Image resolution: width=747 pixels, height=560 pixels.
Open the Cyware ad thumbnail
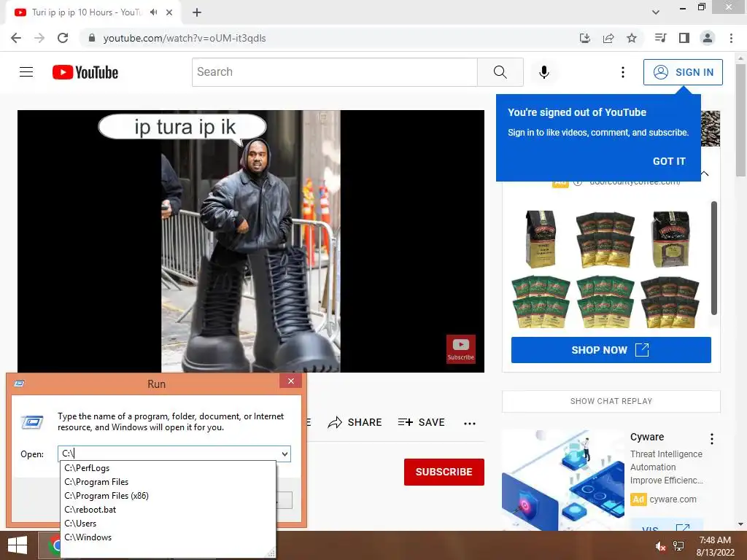coord(563,480)
